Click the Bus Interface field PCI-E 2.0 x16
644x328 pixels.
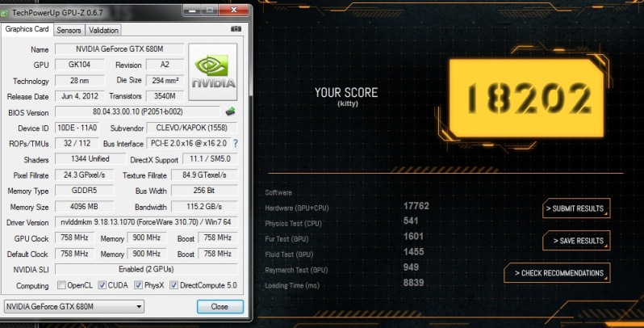(x=189, y=144)
